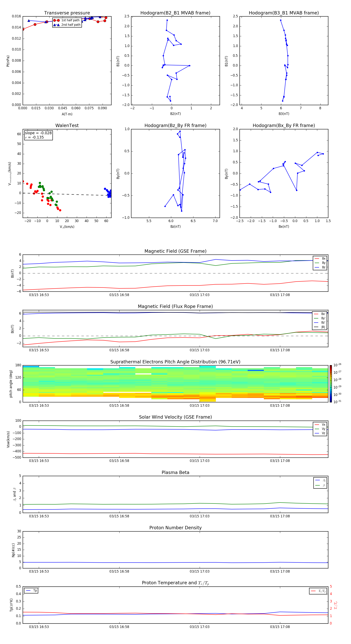Click the "Hodogram(B2_B1 MVAB frame)" title

(x=175, y=13)
